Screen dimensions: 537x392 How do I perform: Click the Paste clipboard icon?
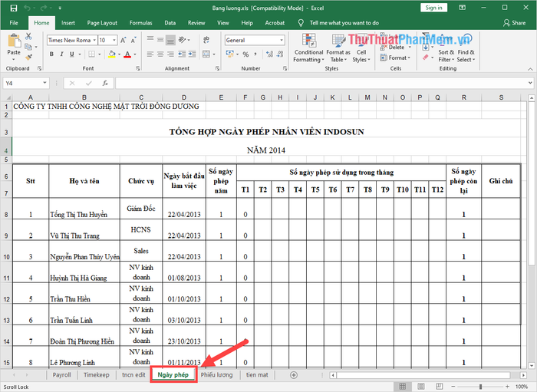point(14,41)
